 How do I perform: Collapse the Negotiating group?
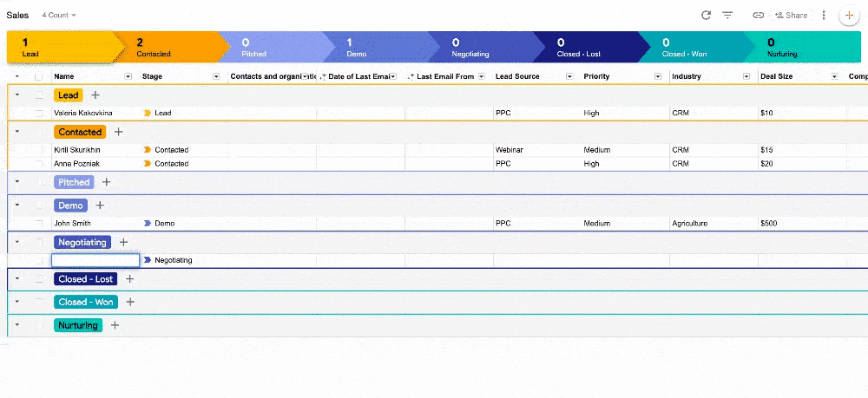click(17, 242)
